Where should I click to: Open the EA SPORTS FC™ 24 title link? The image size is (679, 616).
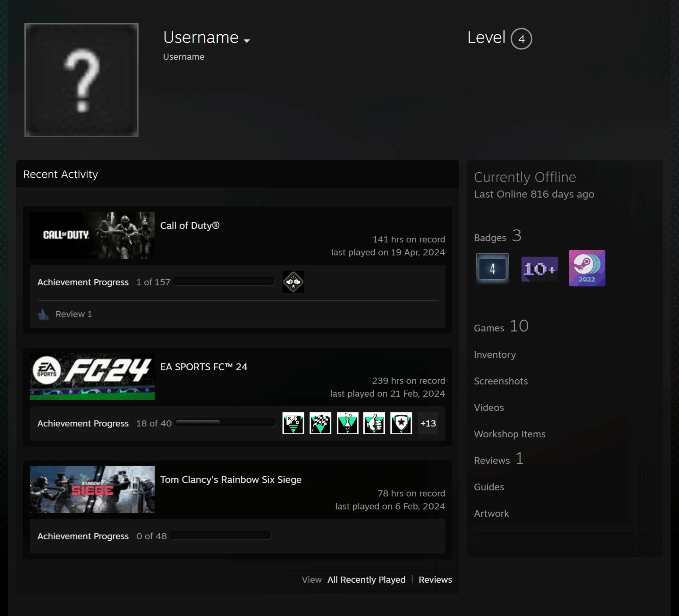click(204, 367)
